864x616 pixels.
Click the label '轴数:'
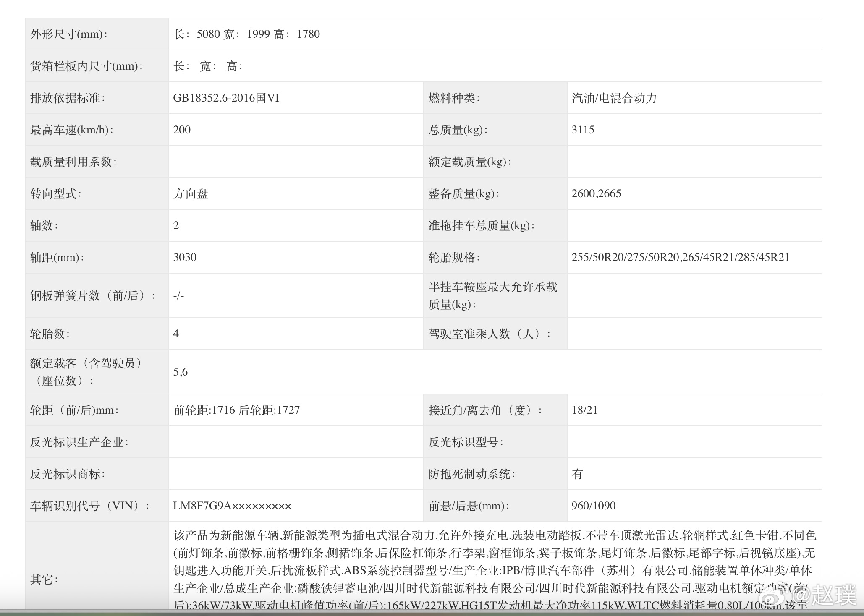[x=44, y=225]
